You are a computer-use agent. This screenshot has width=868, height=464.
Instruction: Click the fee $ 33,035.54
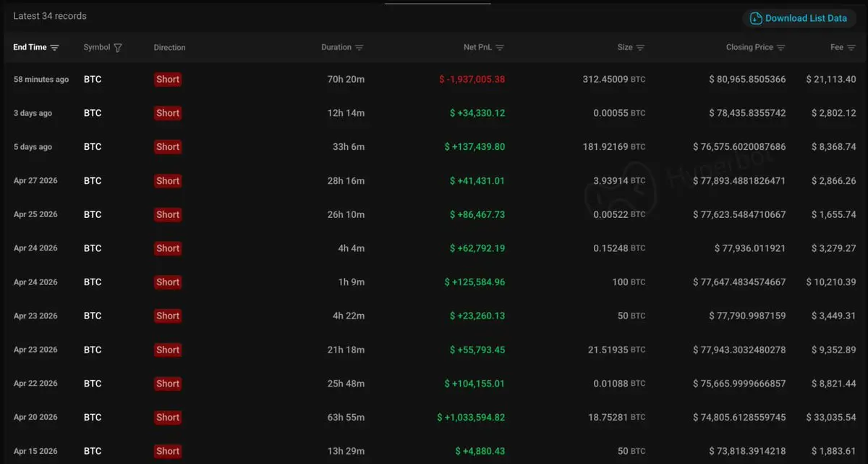[831, 417]
